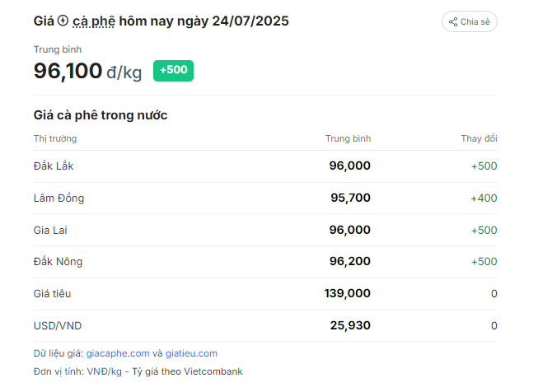
Task: Select the Đắk Nông market row
Action: pos(265,262)
